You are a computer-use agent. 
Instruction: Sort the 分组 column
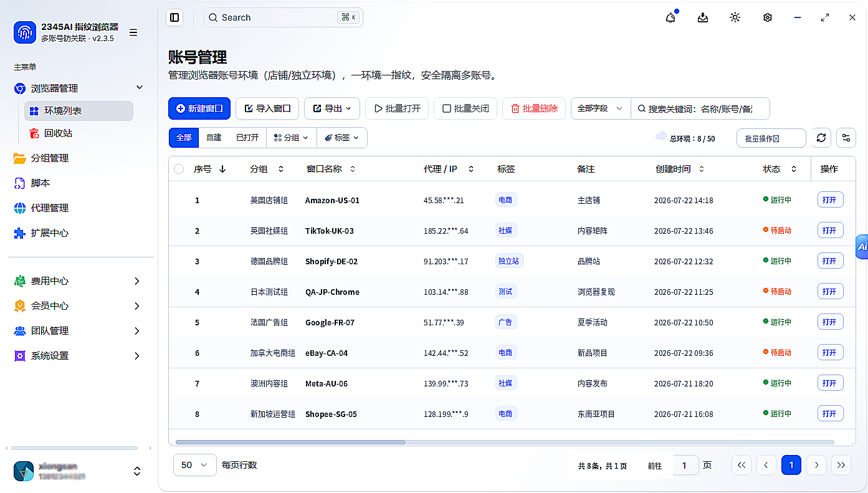[281, 169]
